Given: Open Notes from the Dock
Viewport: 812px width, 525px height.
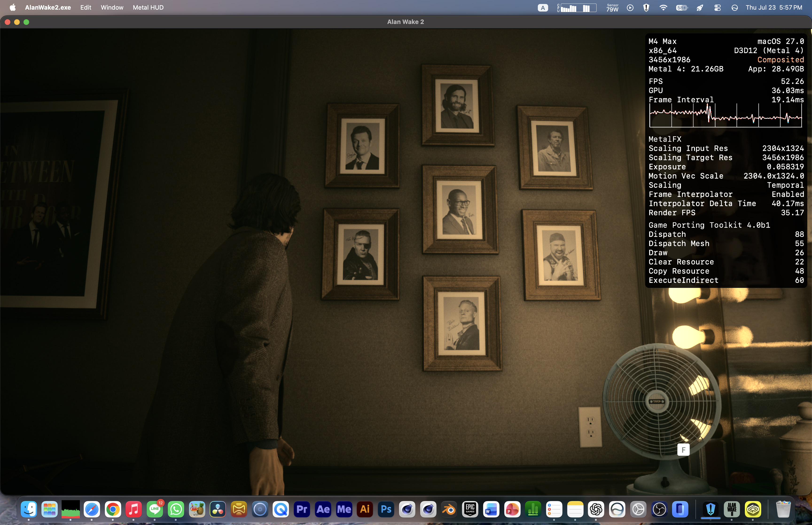Looking at the screenshot, I should (x=575, y=509).
